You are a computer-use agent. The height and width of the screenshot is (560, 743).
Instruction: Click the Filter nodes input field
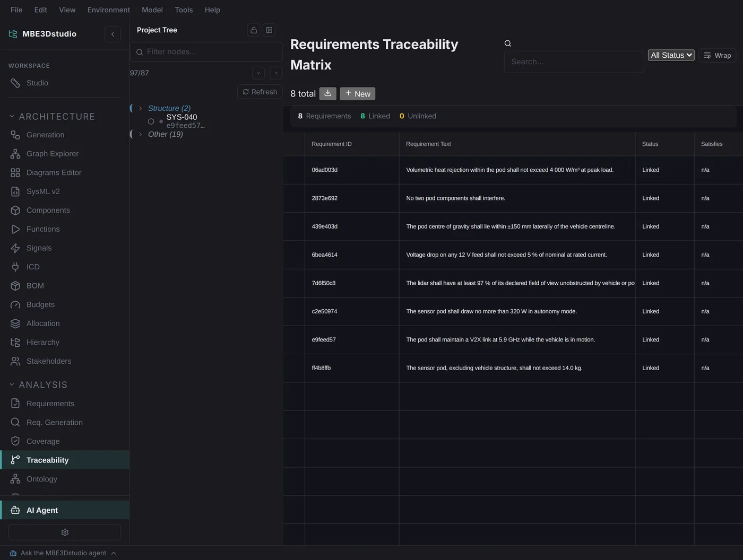(206, 52)
